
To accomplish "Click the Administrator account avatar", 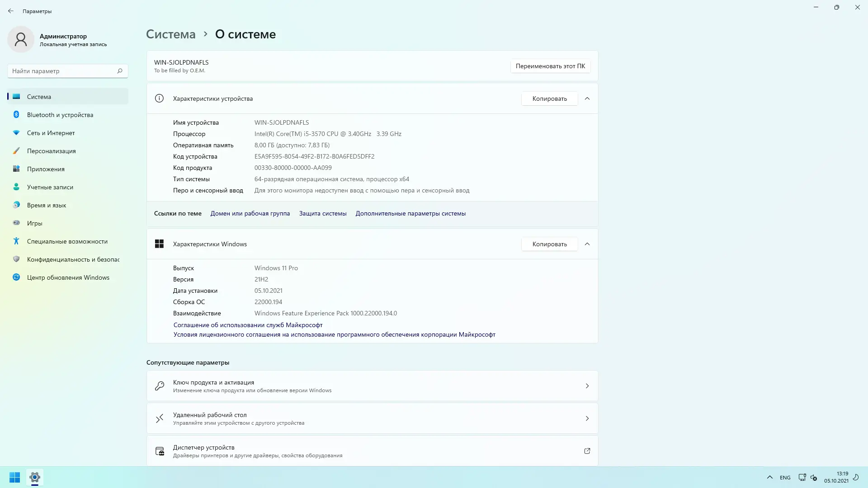I will [21, 40].
